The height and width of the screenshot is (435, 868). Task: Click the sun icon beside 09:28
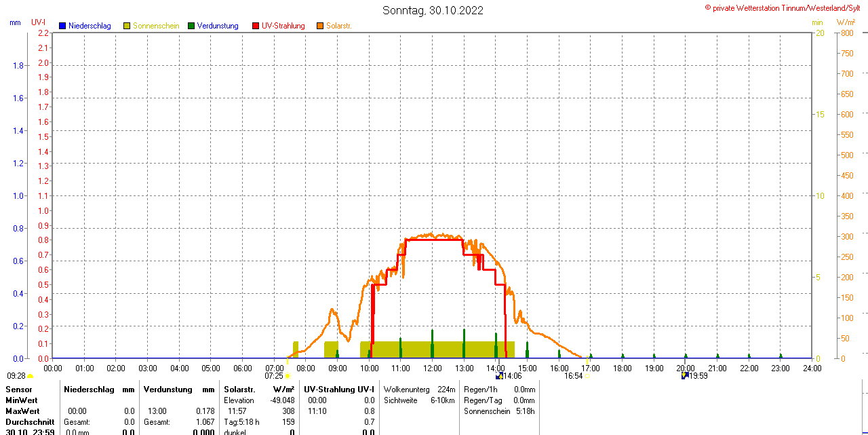[x=31, y=376]
